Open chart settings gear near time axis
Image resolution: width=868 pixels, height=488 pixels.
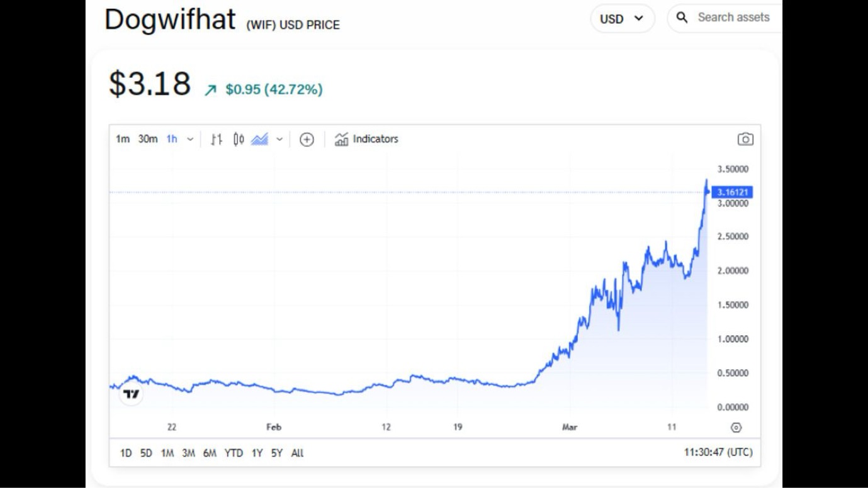click(x=736, y=428)
